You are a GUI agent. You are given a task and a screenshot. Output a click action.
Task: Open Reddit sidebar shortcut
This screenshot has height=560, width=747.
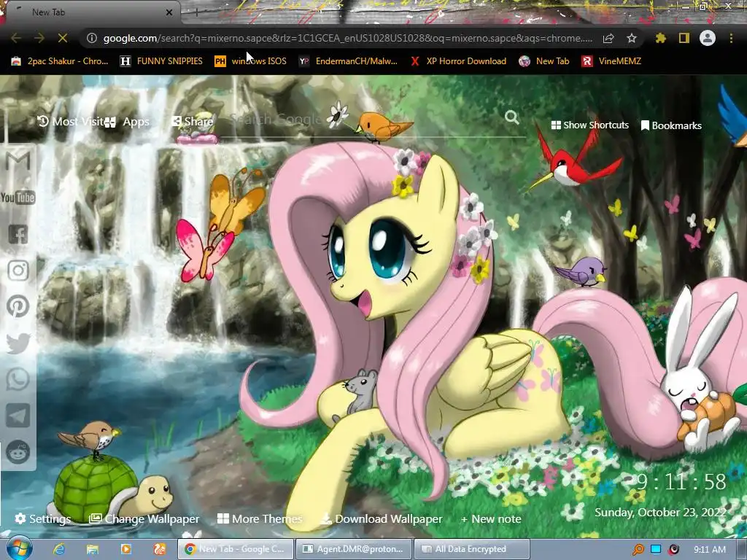18,452
